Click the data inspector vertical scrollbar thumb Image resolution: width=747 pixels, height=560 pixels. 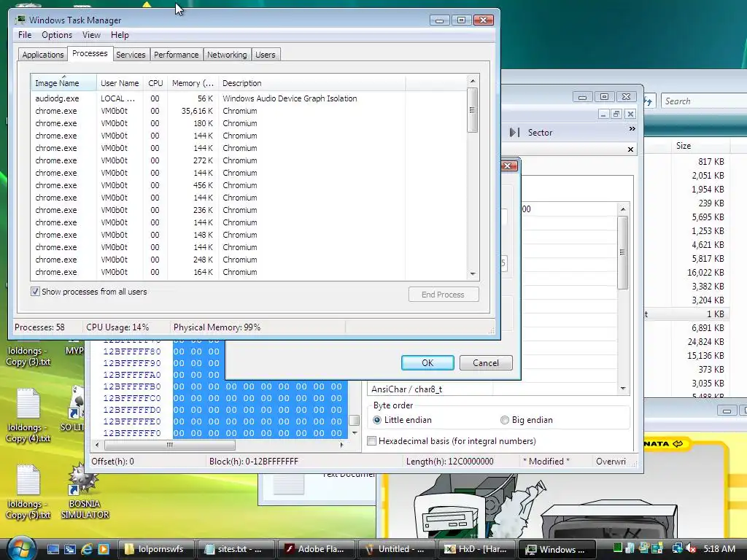click(x=623, y=252)
